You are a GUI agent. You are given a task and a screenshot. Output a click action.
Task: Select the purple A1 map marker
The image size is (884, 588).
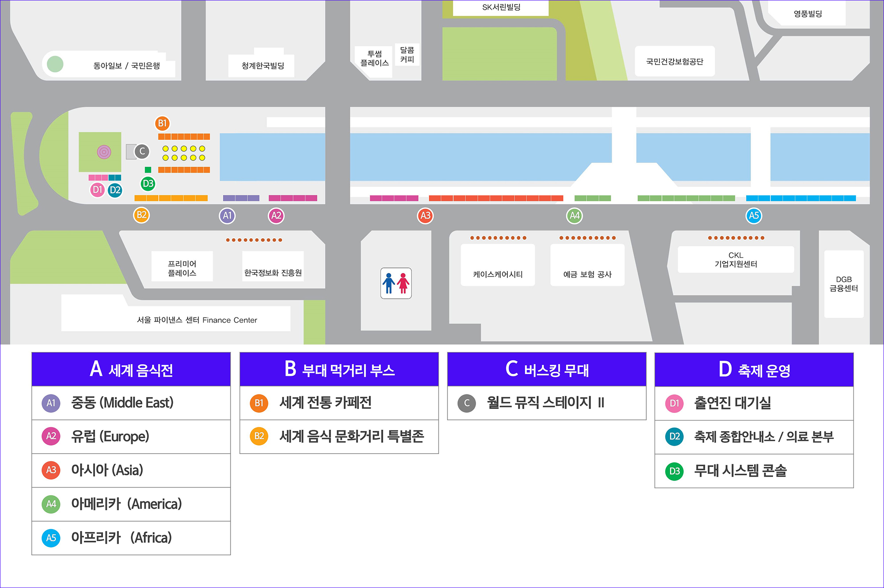point(227,216)
